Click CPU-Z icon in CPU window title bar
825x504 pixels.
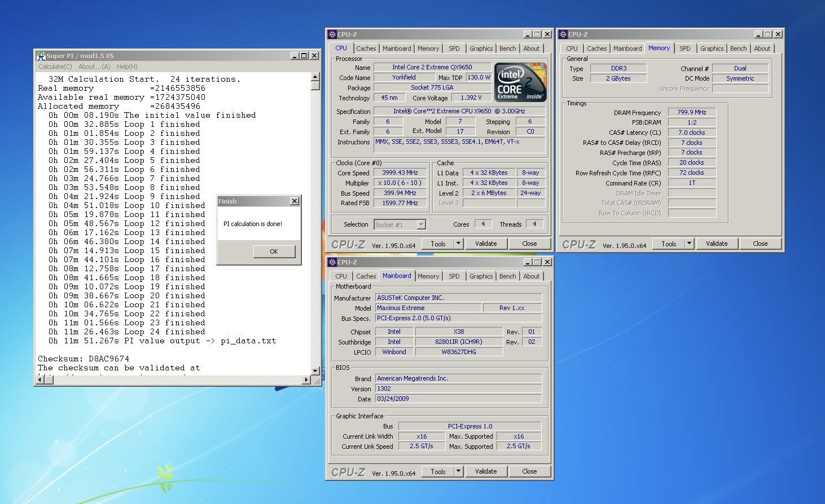click(332, 34)
